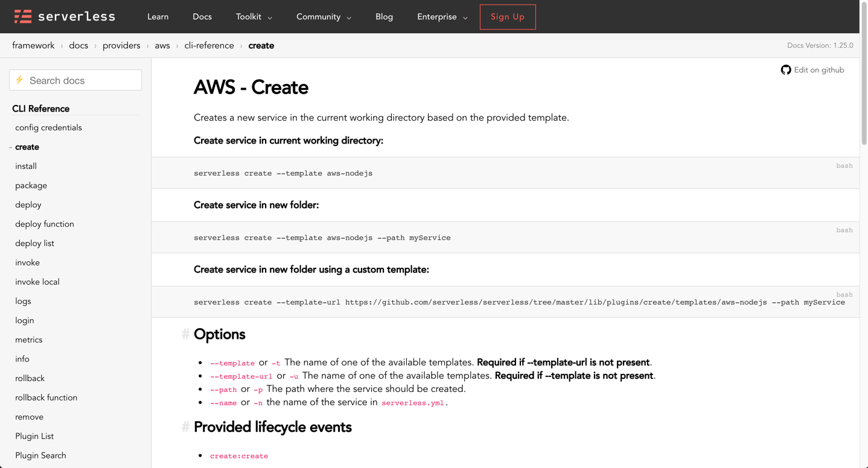The width and height of the screenshot is (868, 468).
Task: Open login sidebar entry
Action: pos(25,321)
